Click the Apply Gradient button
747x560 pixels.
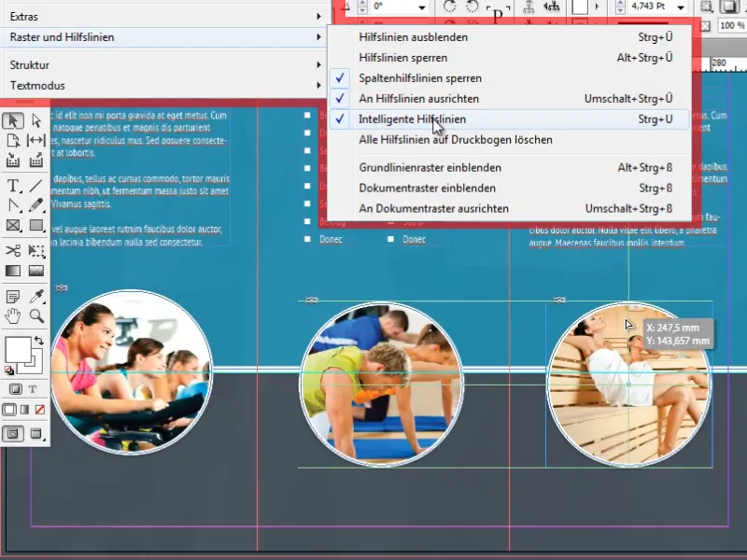click(x=25, y=410)
